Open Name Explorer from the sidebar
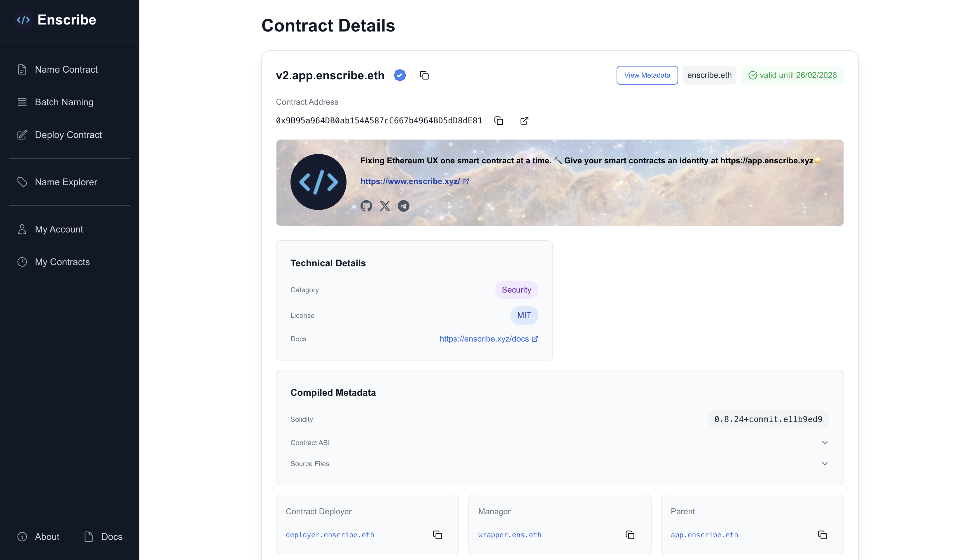Screen dimensions: 980x560 point(66,182)
